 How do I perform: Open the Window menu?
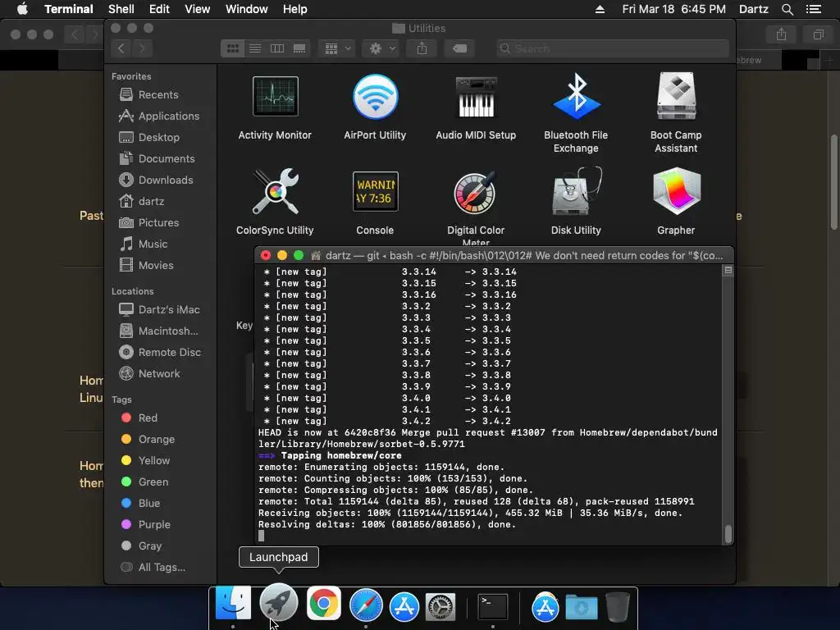click(x=246, y=9)
